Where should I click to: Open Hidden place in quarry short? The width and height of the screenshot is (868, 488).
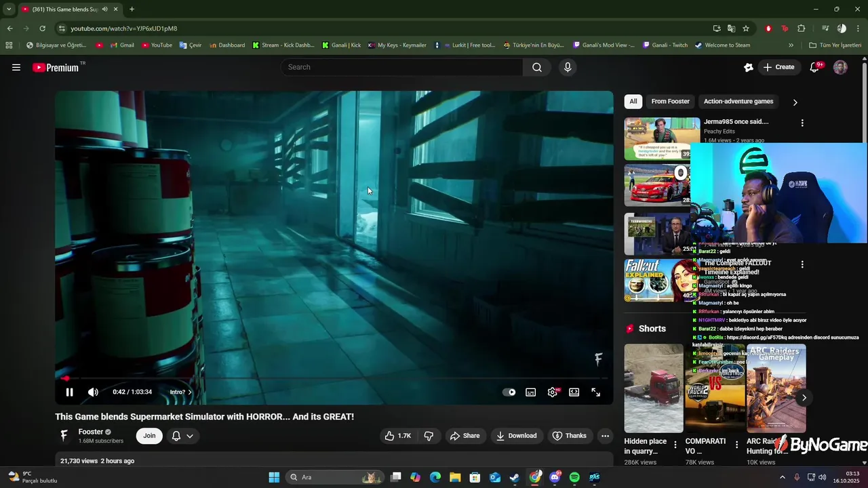[x=654, y=388]
